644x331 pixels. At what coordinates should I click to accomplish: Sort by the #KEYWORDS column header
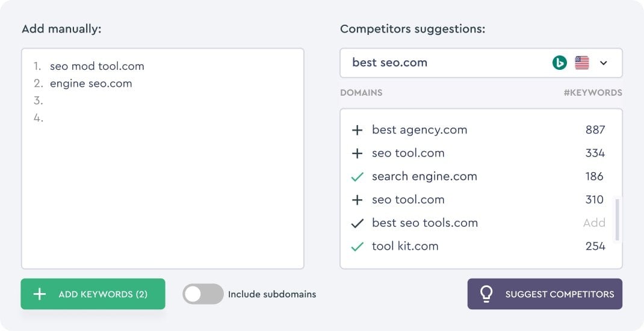click(x=593, y=93)
